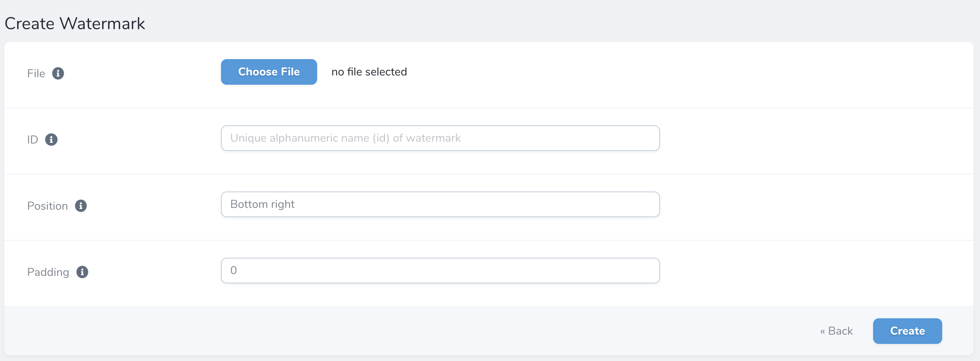Image resolution: width=980 pixels, height=361 pixels.
Task: Click into the Padding value field
Action: pyautogui.click(x=440, y=270)
